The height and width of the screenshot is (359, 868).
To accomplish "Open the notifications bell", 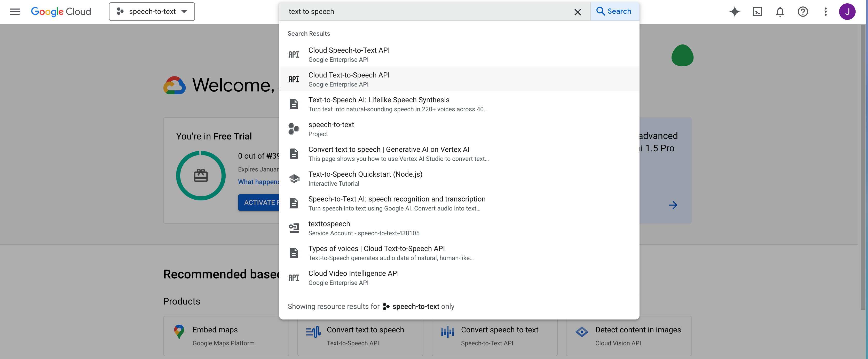I will click(x=780, y=12).
